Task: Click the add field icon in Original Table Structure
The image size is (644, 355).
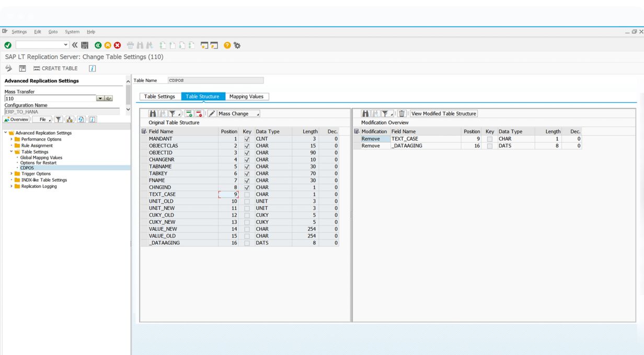Action: coord(189,114)
